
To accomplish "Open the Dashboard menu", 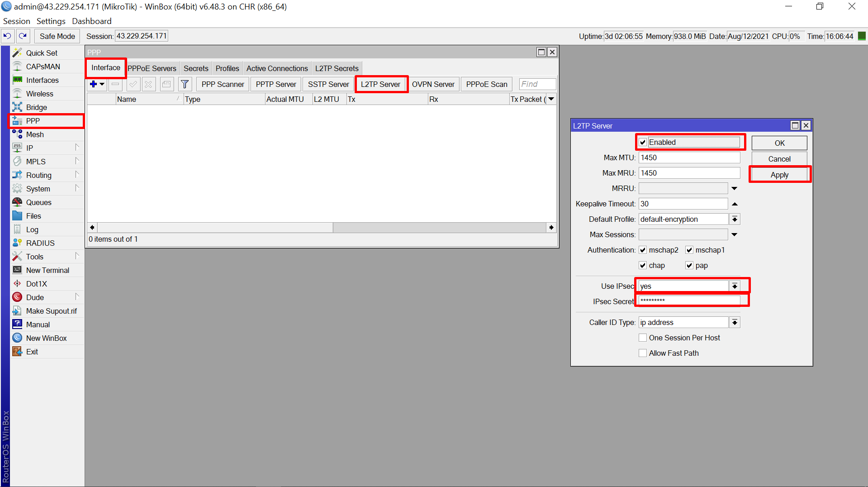I will (91, 21).
